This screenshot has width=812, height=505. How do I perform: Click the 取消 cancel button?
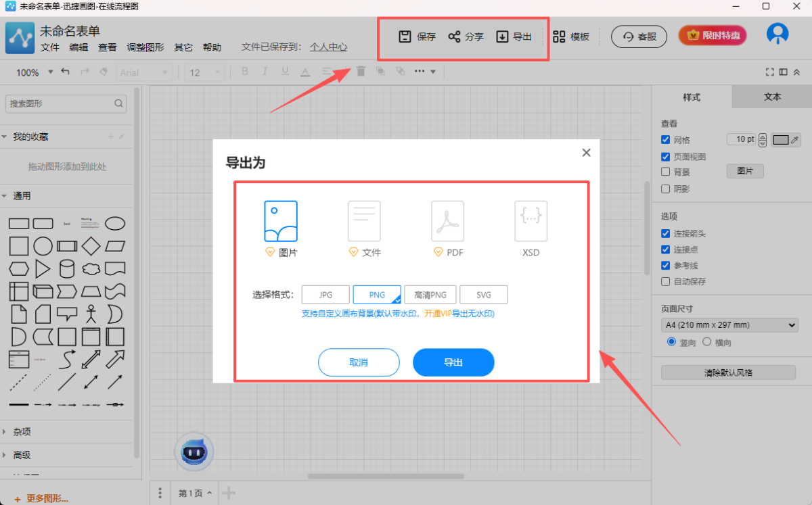coord(359,362)
